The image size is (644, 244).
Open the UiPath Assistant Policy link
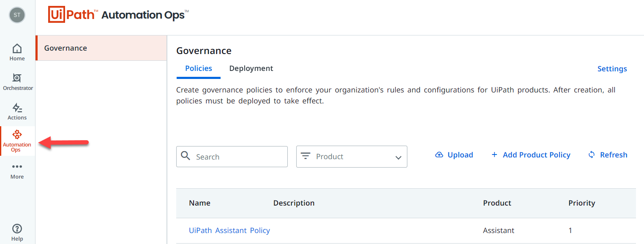229,230
